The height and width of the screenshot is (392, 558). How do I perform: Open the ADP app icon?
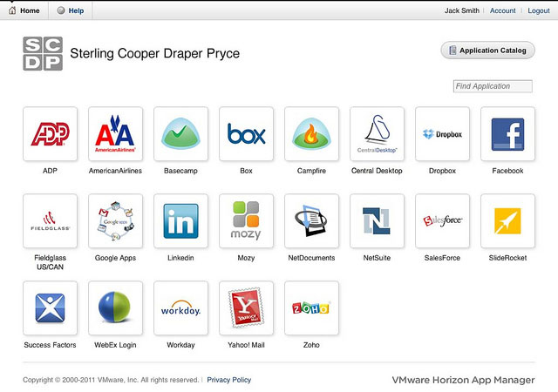(51, 134)
